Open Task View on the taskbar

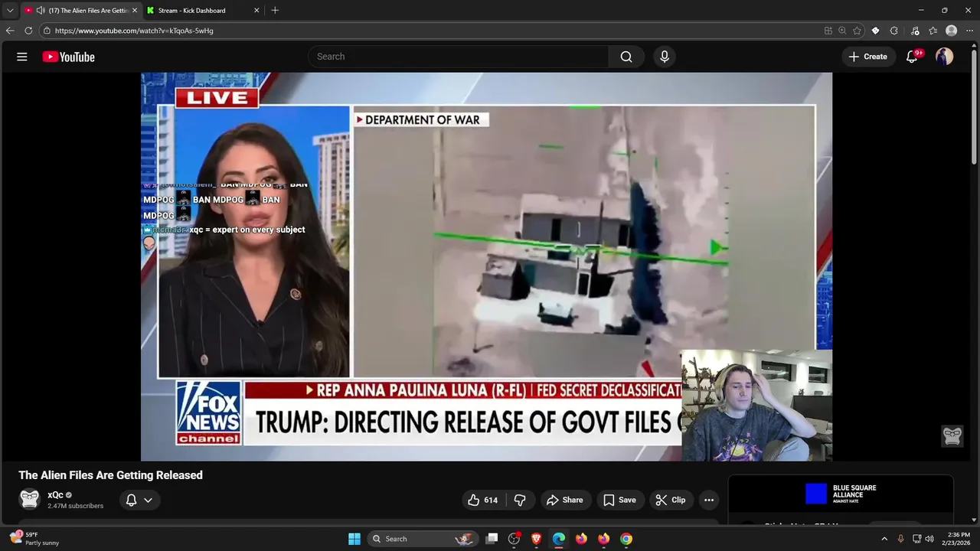(492, 539)
